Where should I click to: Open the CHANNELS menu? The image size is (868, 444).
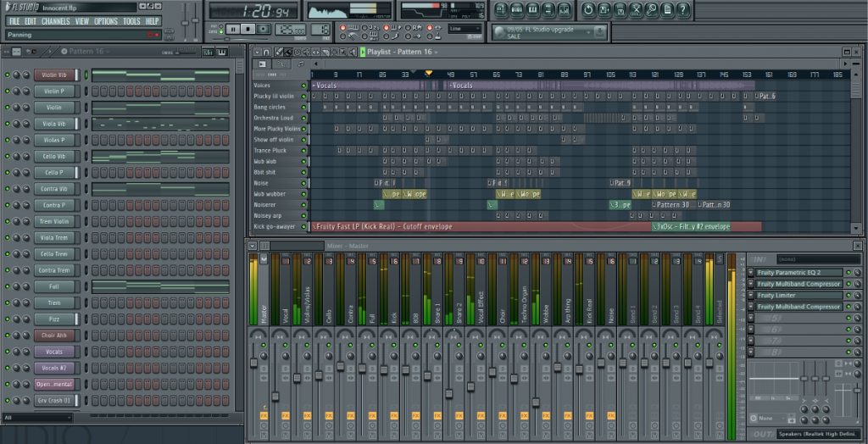[56, 21]
